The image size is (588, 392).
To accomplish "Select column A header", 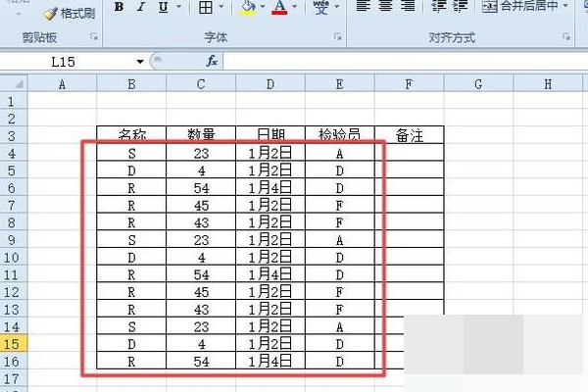I will [63, 84].
